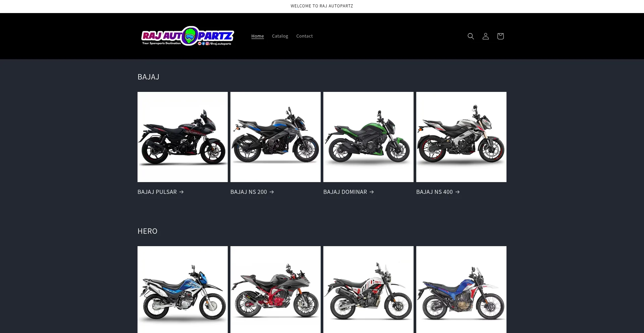Viewport: 644px width, 333px height.
Task: Open the account login icon
Action: (x=485, y=36)
